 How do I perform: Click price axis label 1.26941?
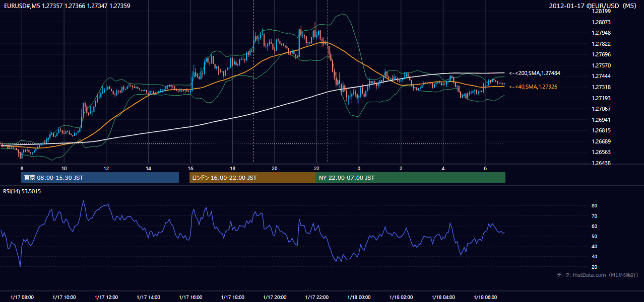pos(602,120)
